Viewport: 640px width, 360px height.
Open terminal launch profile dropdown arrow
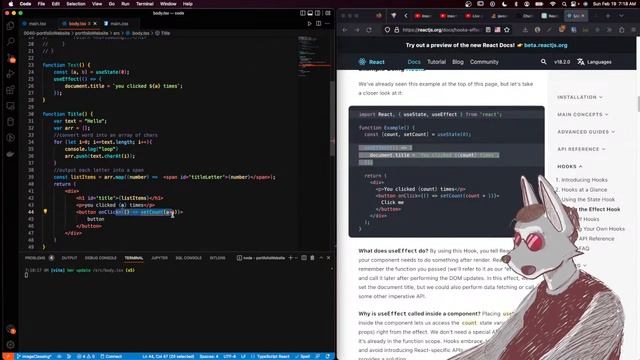[x=296, y=258]
